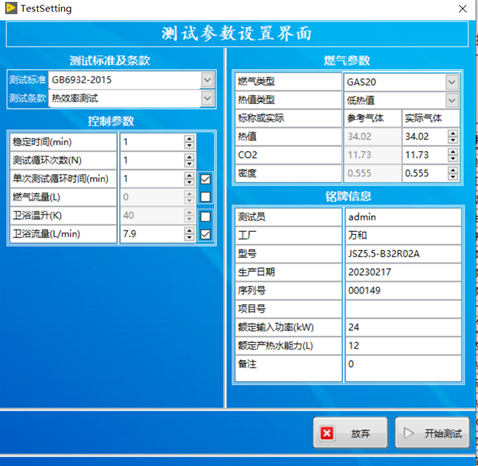Increase 实际气体 热值 34.02 stepper up

coord(453,133)
